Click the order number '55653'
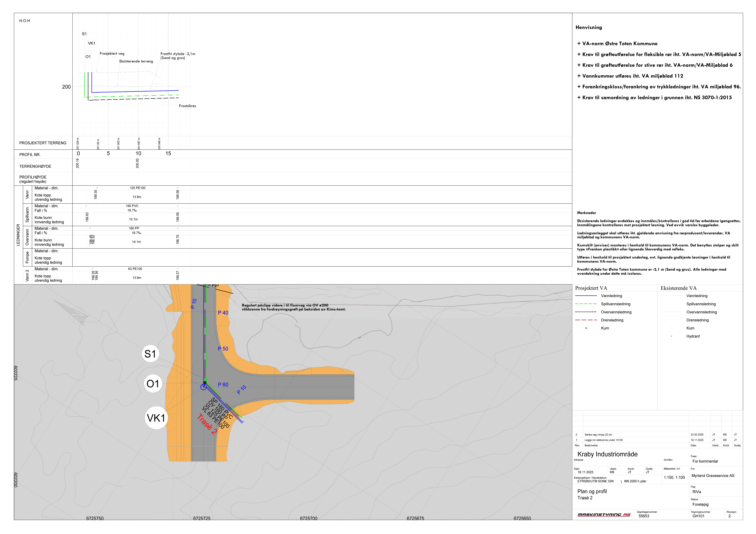756x534 pixels. (644, 516)
